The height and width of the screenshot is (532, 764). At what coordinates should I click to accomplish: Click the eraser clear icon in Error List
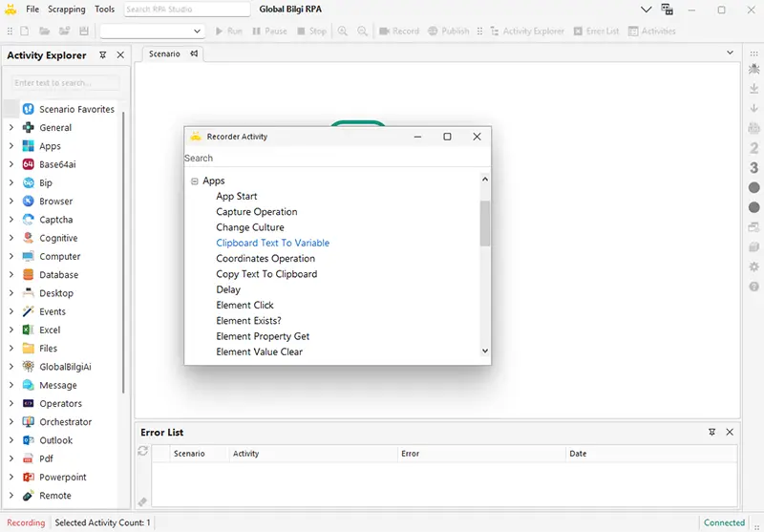coord(142,501)
